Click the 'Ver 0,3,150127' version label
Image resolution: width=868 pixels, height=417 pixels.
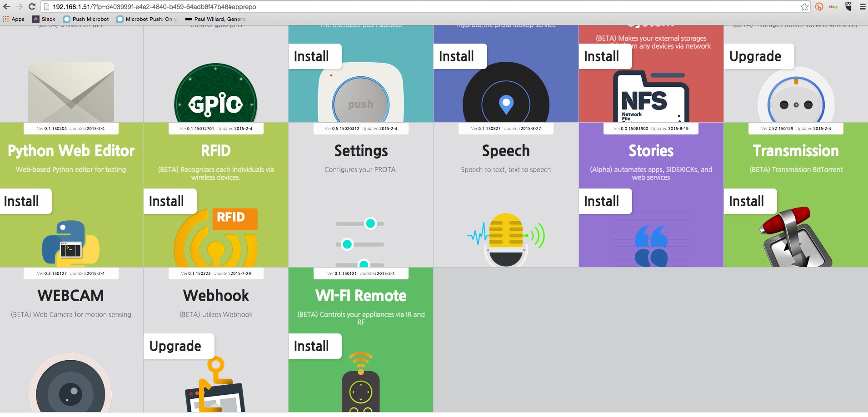(x=52, y=273)
